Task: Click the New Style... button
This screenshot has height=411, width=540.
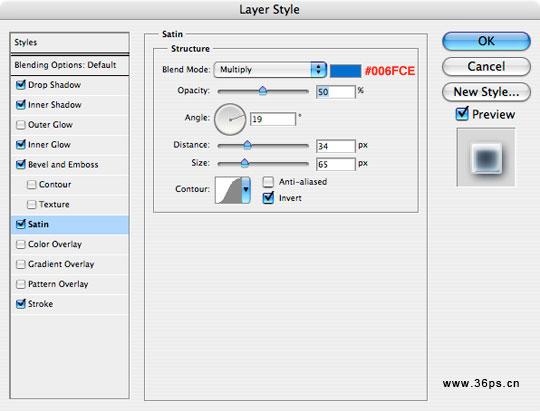Action: (486, 92)
